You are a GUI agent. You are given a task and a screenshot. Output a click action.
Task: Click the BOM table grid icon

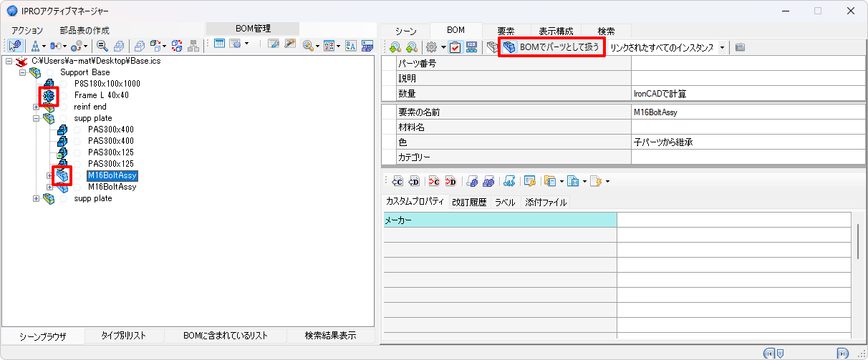pos(219,44)
